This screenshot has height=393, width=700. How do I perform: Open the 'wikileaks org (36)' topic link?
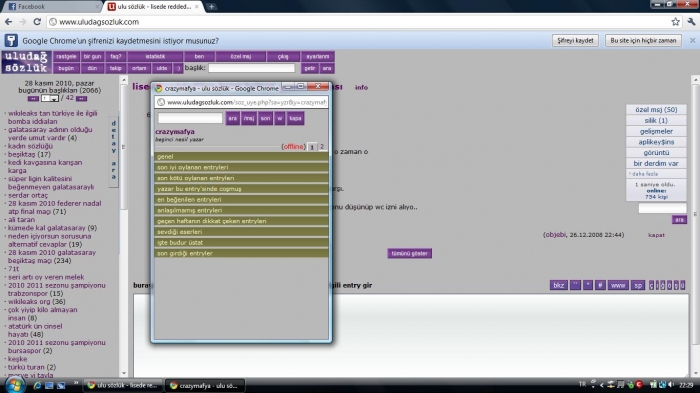tap(37, 301)
